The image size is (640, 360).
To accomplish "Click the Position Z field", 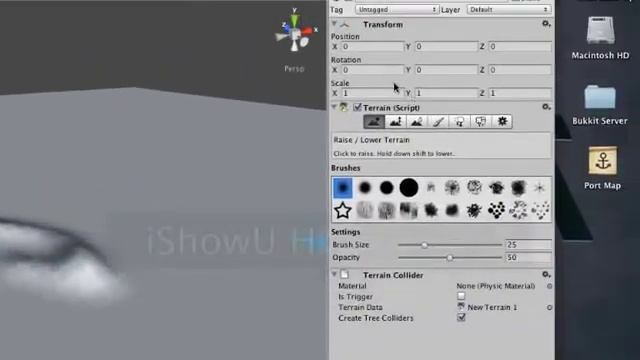I will coord(520,47).
